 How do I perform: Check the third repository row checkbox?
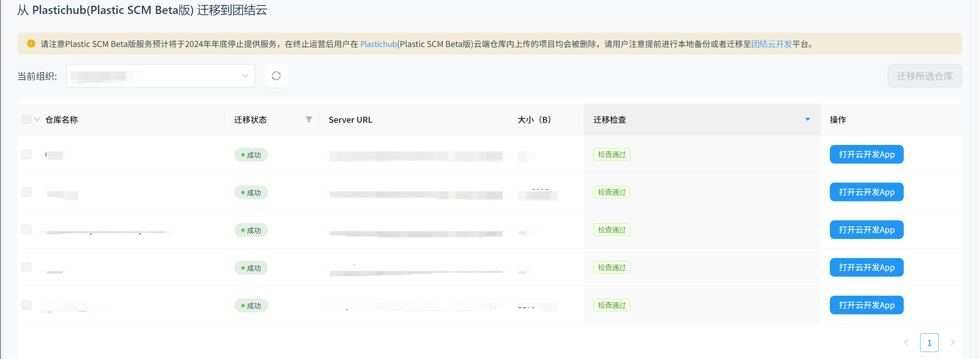(26, 230)
